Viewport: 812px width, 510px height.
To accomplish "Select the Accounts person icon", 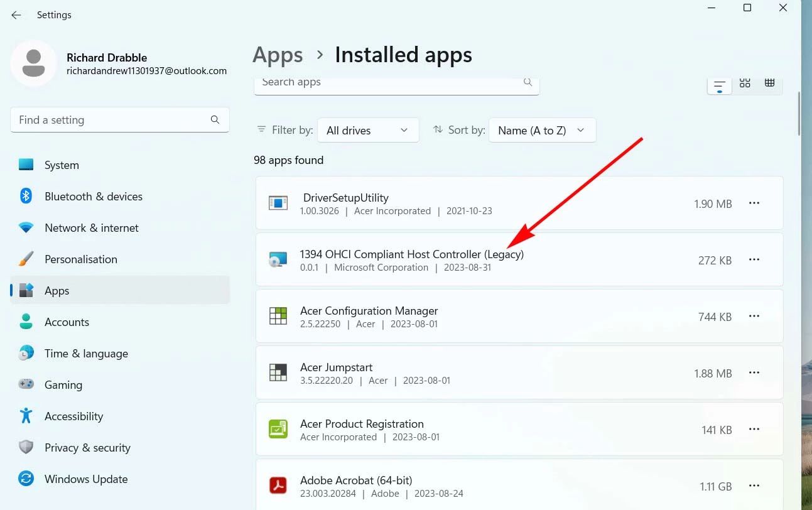I will (x=26, y=322).
